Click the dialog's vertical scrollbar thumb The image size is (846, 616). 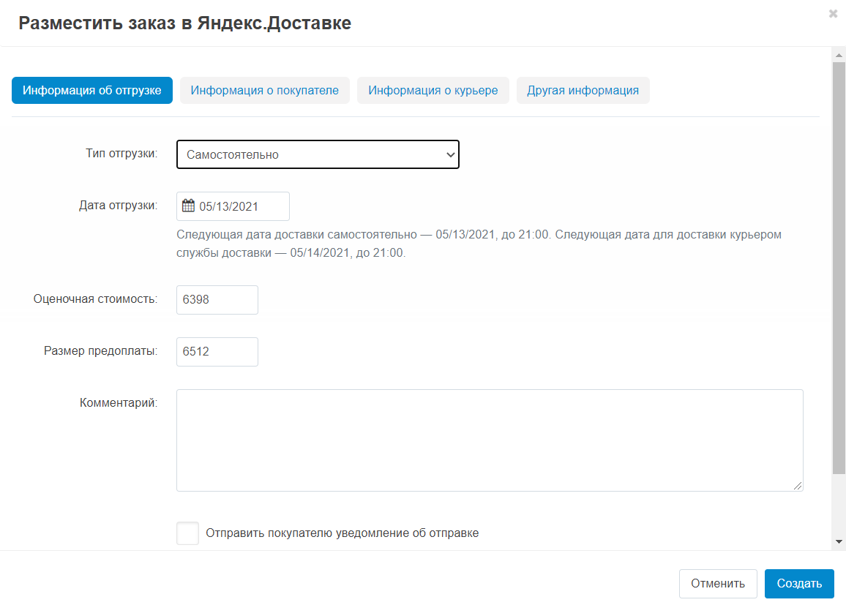pos(838,263)
